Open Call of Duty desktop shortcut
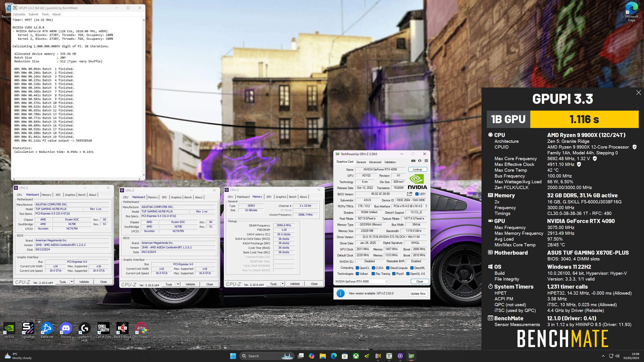The width and height of the screenshot is (644, 362). click(103, 330)
